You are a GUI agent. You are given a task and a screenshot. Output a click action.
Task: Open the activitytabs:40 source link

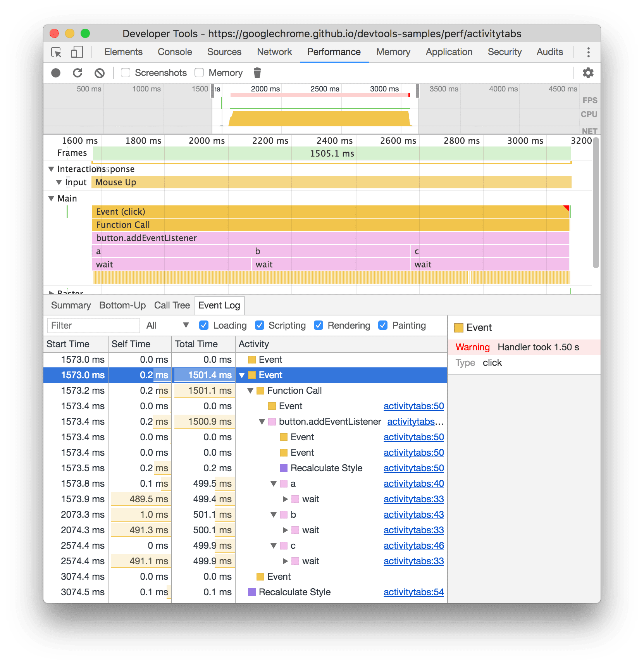point(413,484)
